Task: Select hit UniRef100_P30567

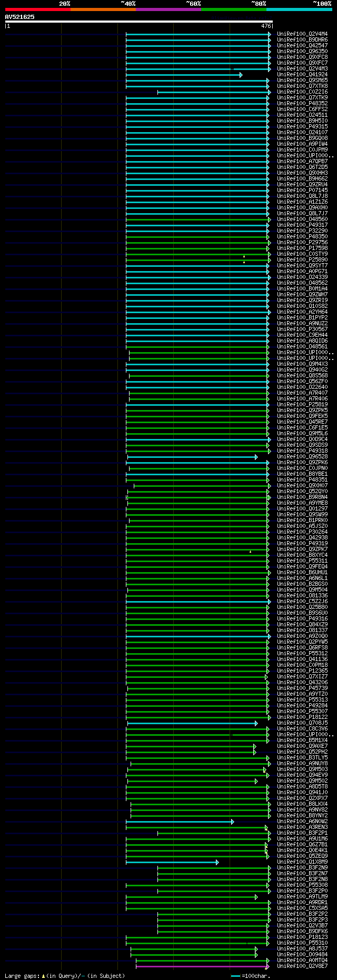Action: point(302,329)
